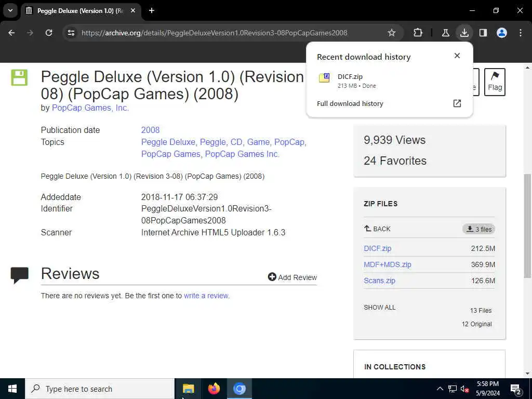Download all 3 files button
The image size is (532, 399).
(x=478, y=229)
